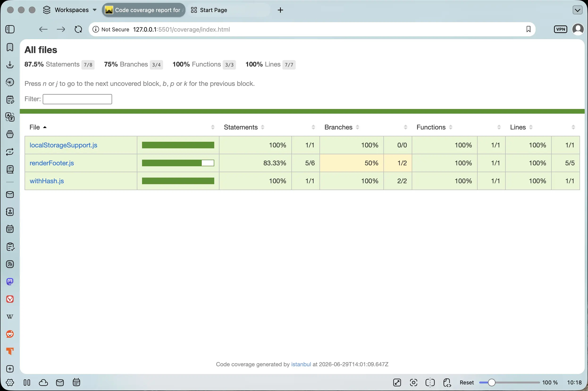This screenshot has height=391, width=588.
Task: Click the page actions icon in status bar
Action: coord(447,383)
